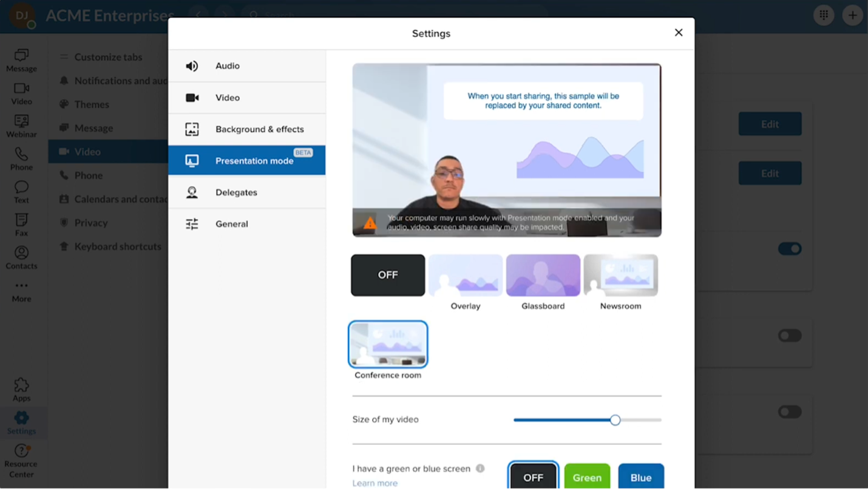Screen dimensions: 868x491
Task: Select the Video icon in the sidebar
Action: 21,92
